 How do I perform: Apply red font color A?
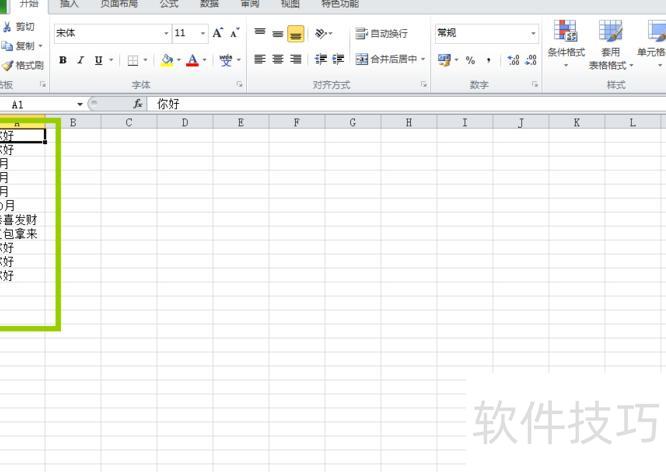coord(192,60)
